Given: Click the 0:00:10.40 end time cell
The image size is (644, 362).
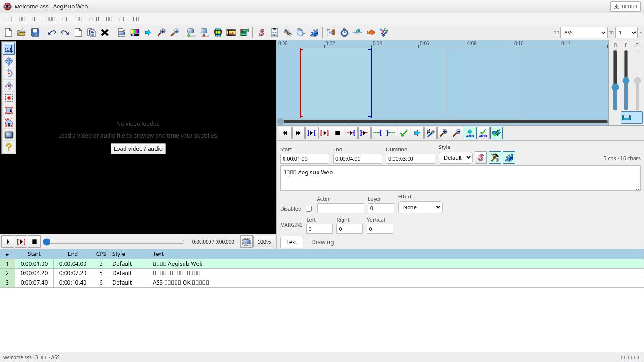Looking at the screenshot, I should (x=73, y=282).
